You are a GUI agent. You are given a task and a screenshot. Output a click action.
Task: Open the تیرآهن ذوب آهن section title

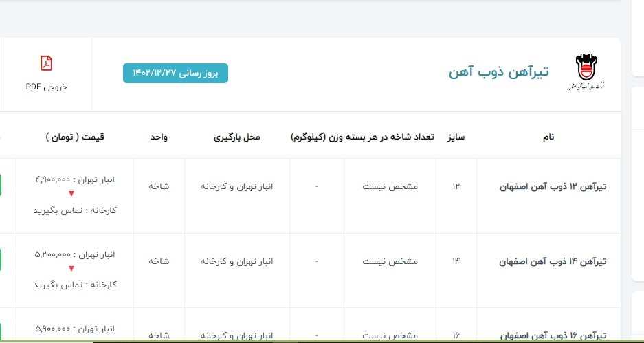click(498, 72)
